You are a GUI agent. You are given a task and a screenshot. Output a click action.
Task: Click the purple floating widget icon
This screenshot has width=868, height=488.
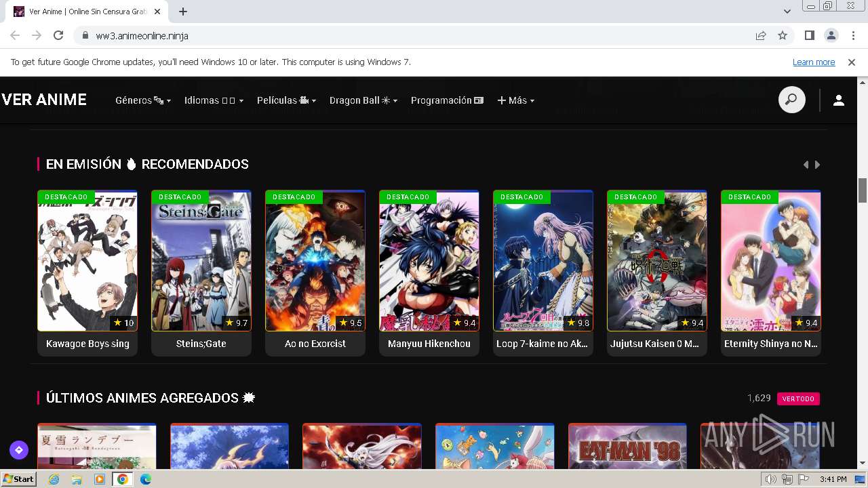click(x=18, y=449)
